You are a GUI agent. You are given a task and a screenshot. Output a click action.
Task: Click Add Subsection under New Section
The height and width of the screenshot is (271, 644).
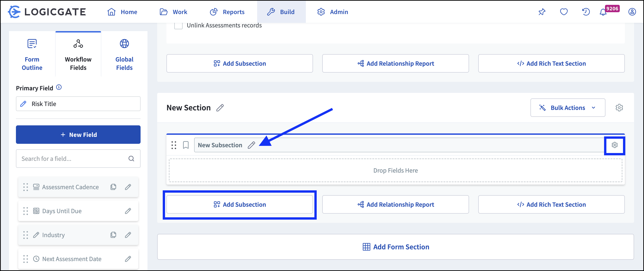coord(240,204)
